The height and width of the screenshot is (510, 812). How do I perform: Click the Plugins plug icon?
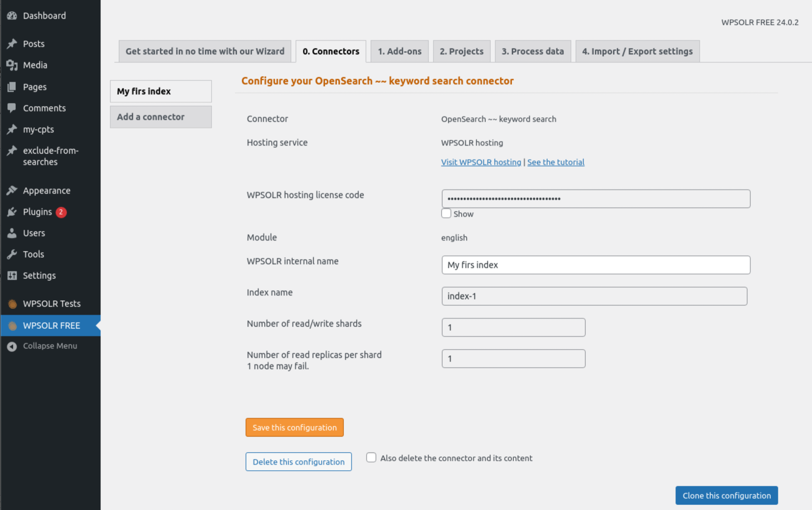(12, 212)
